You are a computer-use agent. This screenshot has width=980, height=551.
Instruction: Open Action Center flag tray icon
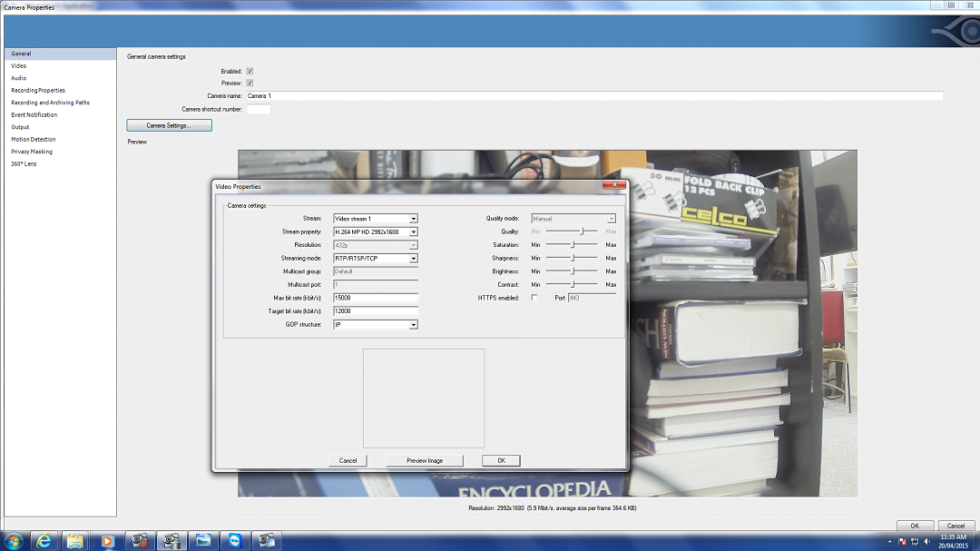point(901,541)
